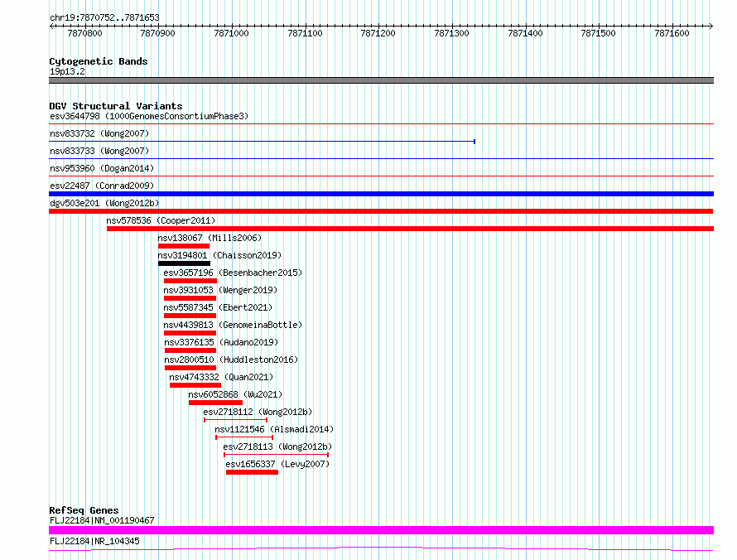This screenshot has height=560, width=737.
Task: Open the nsv953960 (Dogan2014) variant
Action: pyautogui.click(x=102, y=168)
